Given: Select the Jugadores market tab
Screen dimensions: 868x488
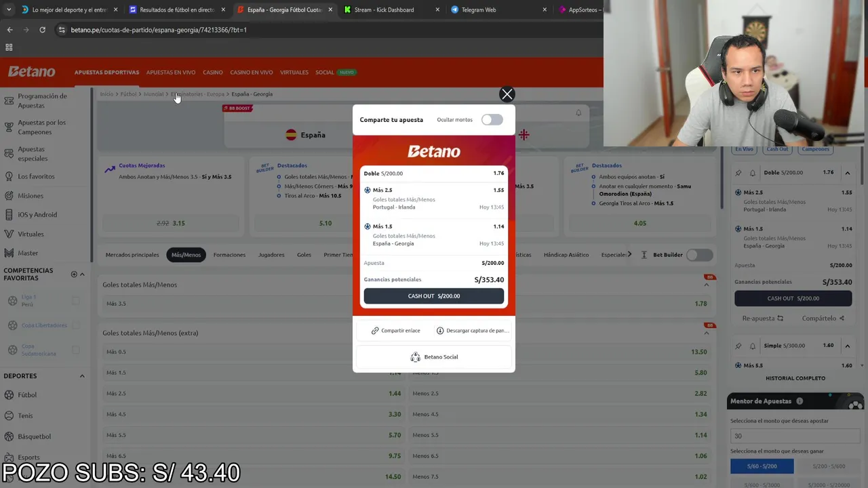Looking at the screenshot, I should tap(271, 255).
